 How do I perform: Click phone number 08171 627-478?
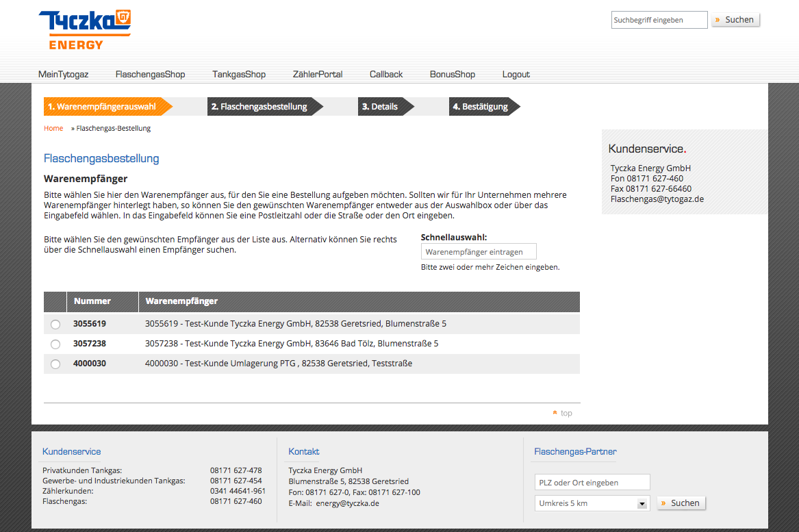coord(236,470)
